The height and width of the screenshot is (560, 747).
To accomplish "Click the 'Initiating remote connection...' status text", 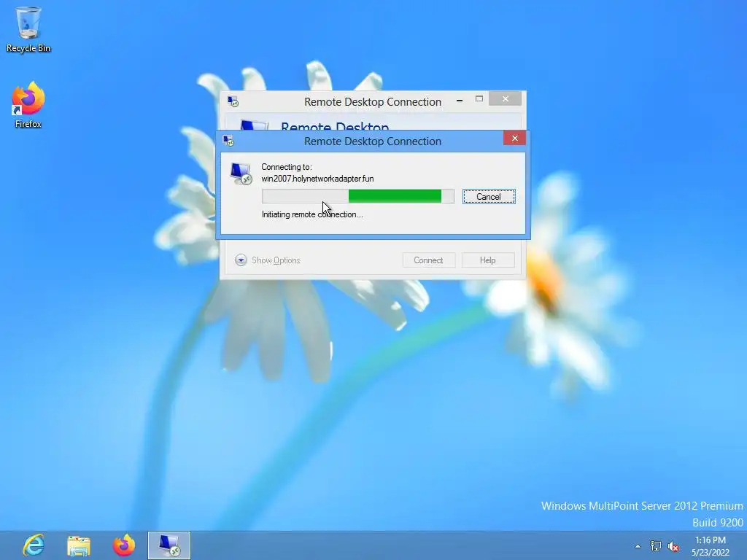I will [312, 214].
